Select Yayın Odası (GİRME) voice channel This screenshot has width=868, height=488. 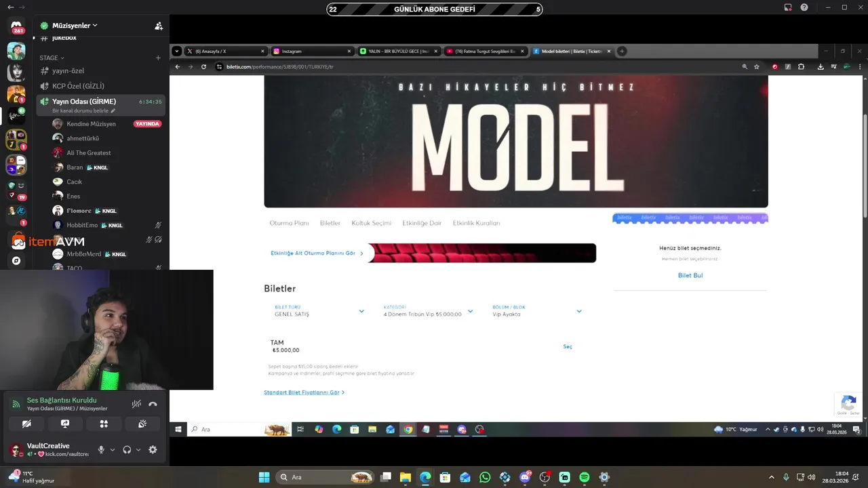click(x=100, y=104)
